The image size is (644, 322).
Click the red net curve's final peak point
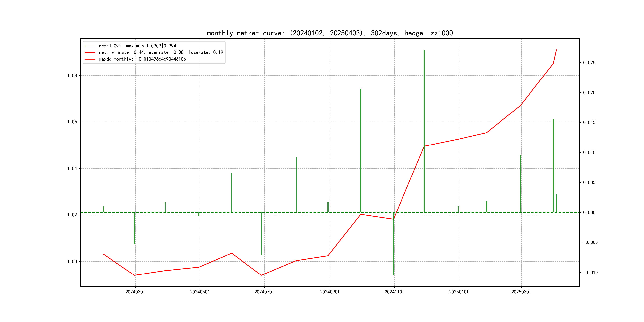pos(556,50)
